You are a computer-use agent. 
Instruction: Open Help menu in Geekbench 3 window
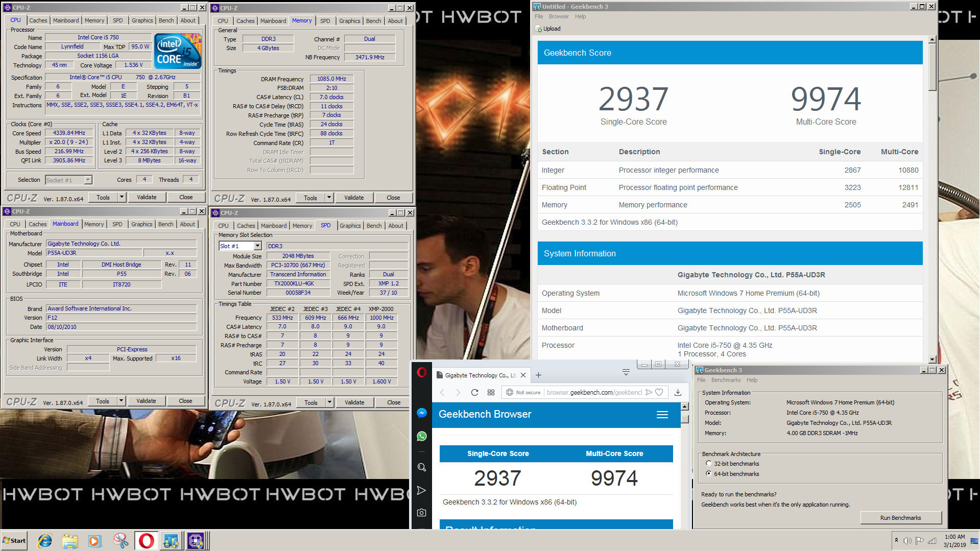click(752, 380)
